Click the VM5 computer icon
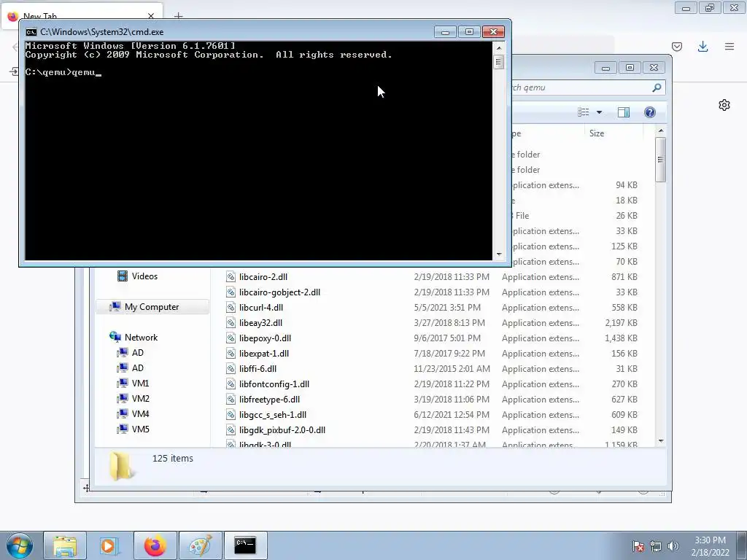The image size is (747, 560). click(123, 429)
